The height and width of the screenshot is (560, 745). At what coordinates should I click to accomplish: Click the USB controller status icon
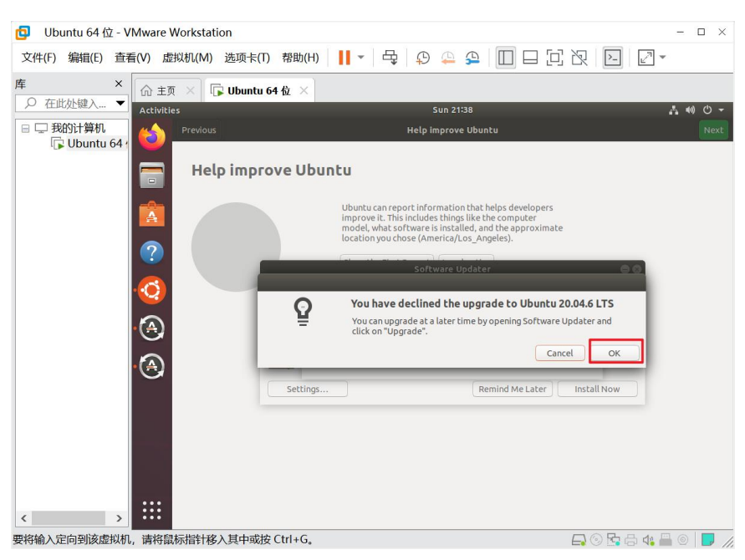pyautogui.click(x=666, y=540)
